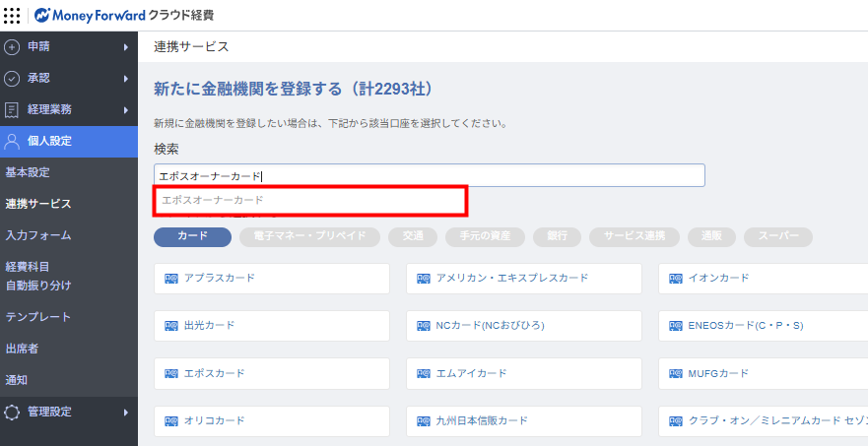
Task: Open the app launcher grid icon
Action: click(12, 15)
